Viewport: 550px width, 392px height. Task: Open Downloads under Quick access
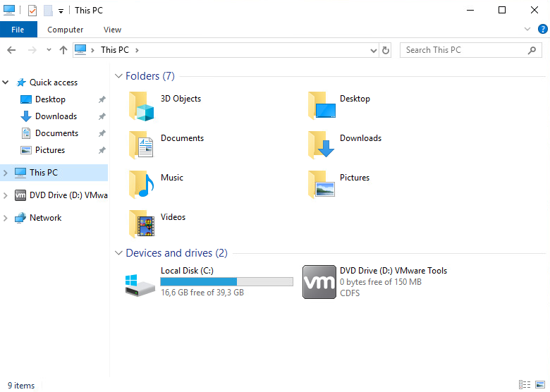[56, 116]
